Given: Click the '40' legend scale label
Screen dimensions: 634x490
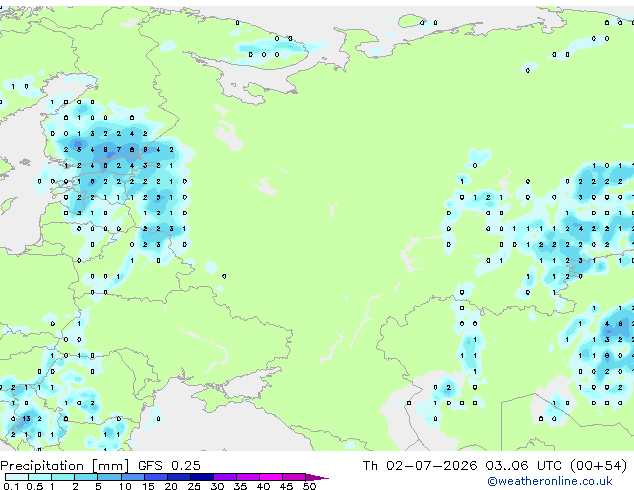Looking at the screenshot, I should point(263,486).
